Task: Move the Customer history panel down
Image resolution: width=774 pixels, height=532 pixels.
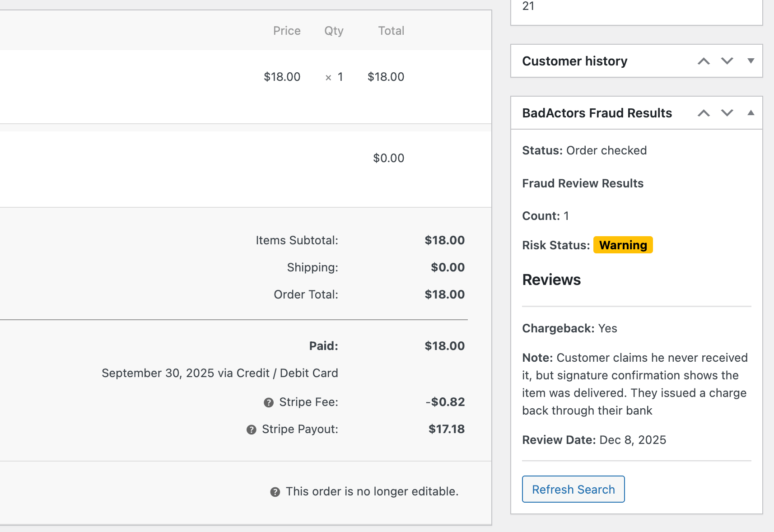Action: tap(727, 61)
